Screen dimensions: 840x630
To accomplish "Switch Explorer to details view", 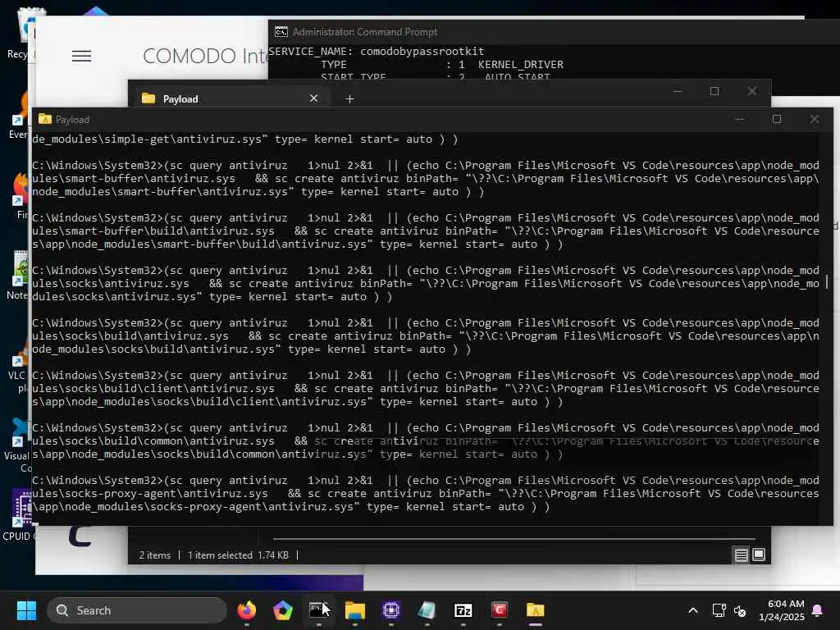I will pos(741,555).
